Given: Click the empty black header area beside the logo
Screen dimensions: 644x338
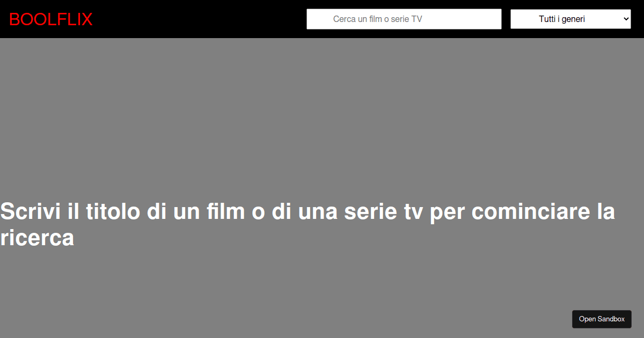Looking at the screenshot, I should 199,19.
